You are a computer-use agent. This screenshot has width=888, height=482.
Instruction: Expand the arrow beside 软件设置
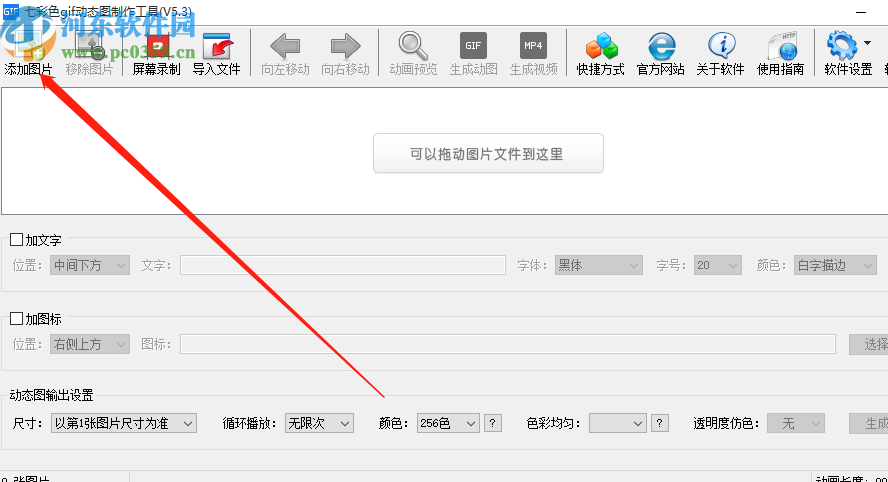click(x=868, y=43)
